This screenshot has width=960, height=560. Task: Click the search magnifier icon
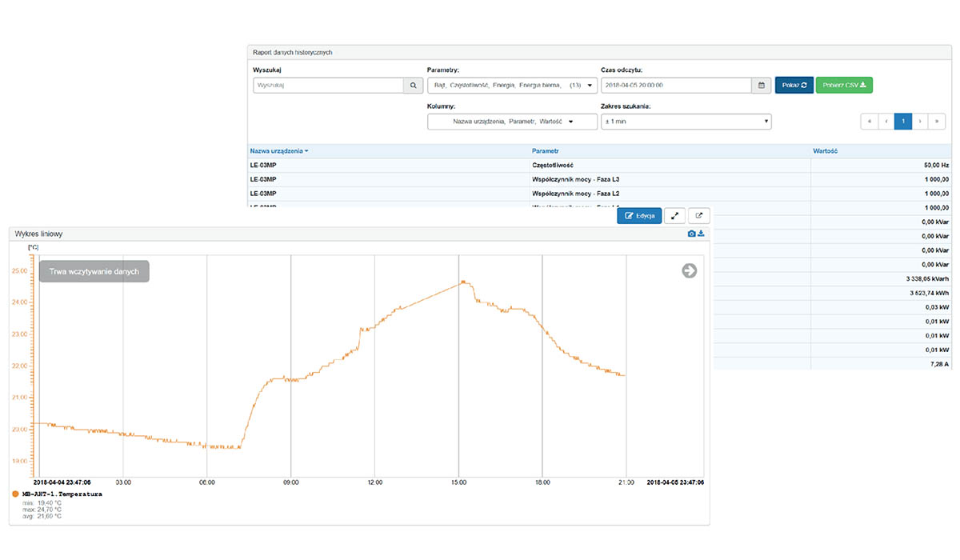[x=414, y=85]
